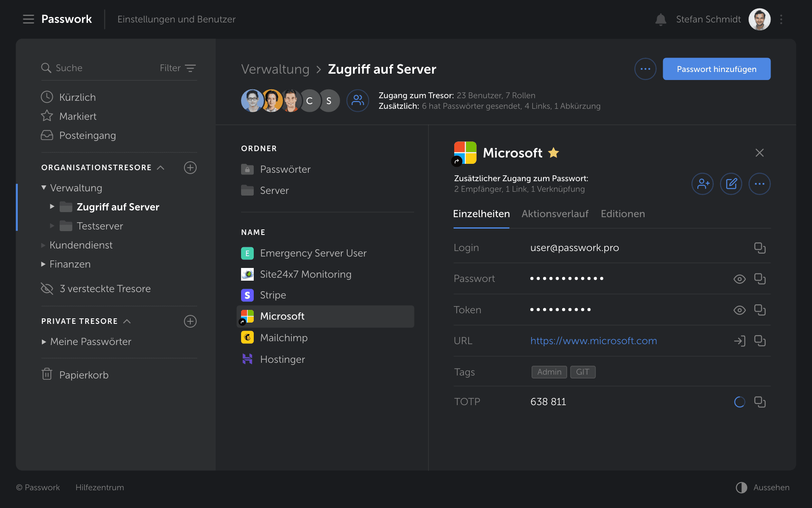Show the 3 versteckte Tresore
The image size is (812, 508).
tap(96, 289)
